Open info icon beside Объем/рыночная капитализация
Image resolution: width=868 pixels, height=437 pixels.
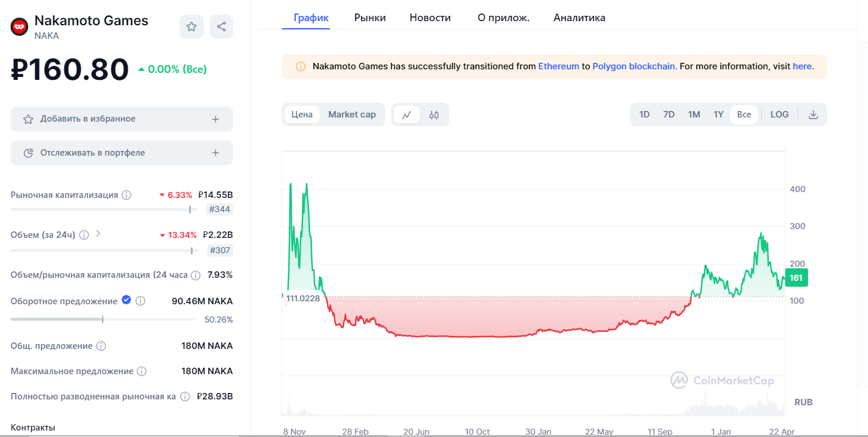[x=196, y=275]
